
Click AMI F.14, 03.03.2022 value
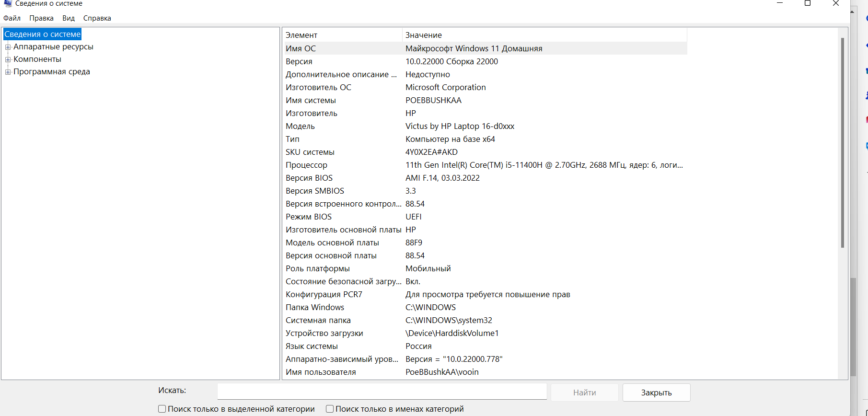point(442,178)
